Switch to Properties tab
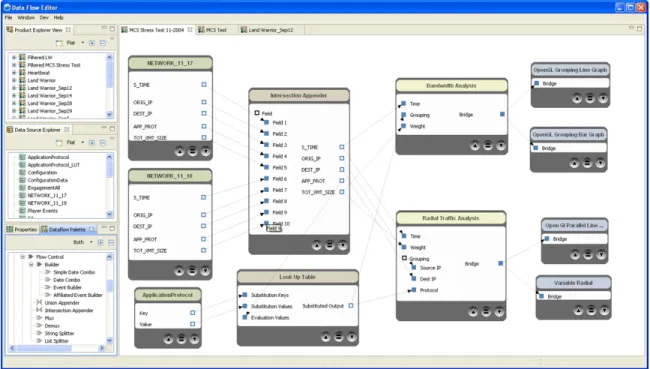The height and width of the screenshot is (369, 650). 22,229
